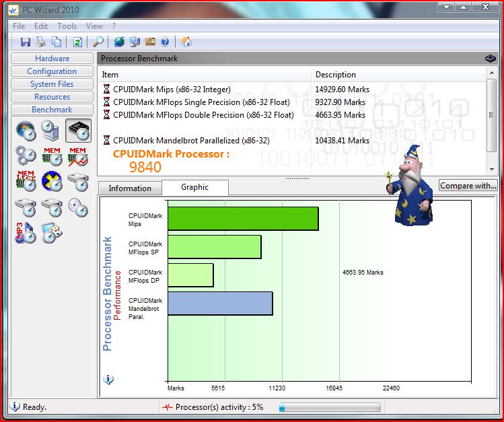
Task: Select the Graphic tab
Action: pyautogui.click(x=194, y=187)
